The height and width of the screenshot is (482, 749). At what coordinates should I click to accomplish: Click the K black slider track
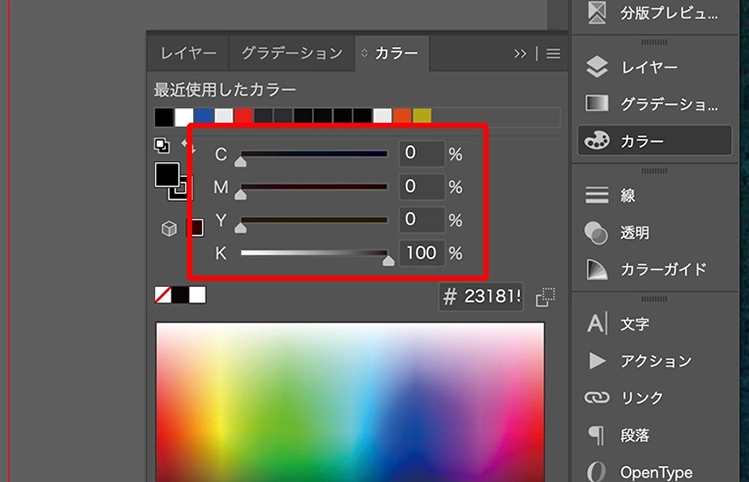click(314, 253)
